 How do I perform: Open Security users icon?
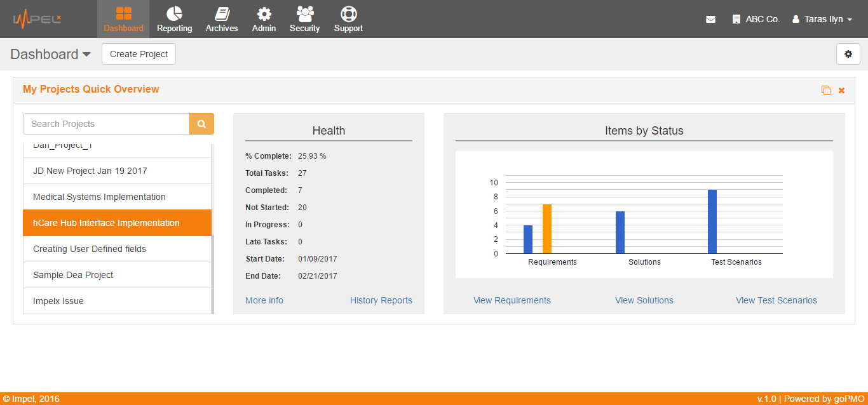(304, 14)
